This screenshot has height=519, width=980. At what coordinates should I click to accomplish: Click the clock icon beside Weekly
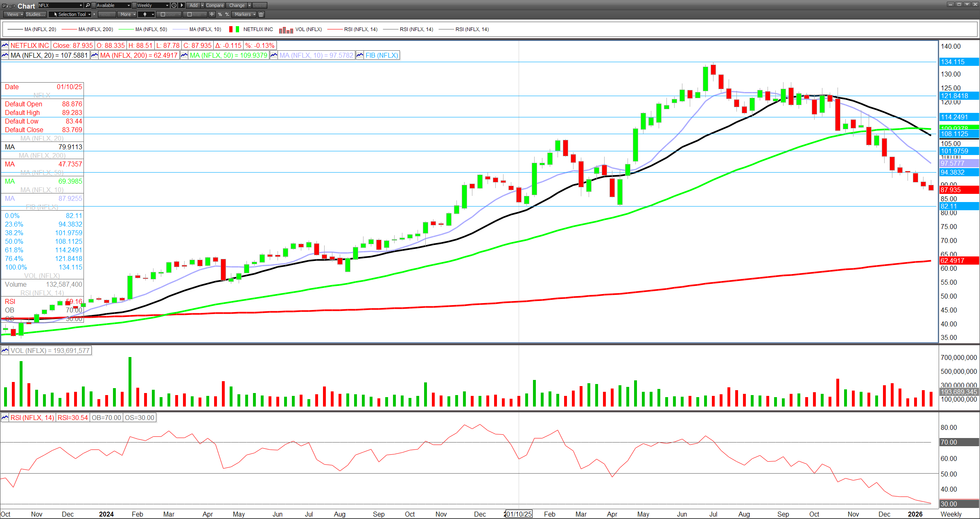(174, 5)
